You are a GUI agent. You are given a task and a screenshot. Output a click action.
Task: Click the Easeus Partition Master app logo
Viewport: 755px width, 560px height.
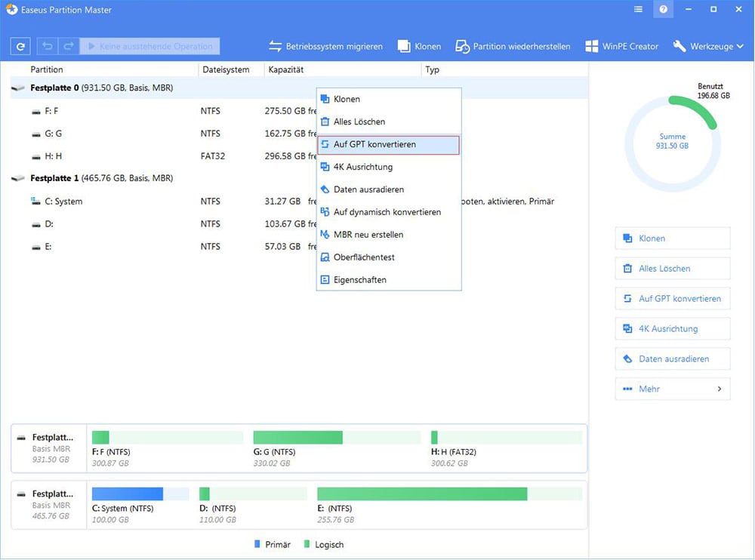point(11,9)
